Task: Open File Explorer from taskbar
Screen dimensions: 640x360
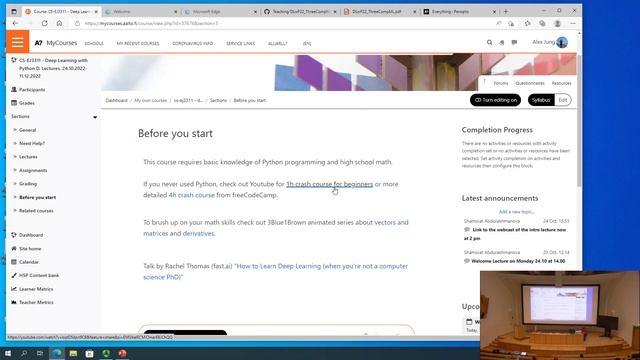Action: (73, 353)
